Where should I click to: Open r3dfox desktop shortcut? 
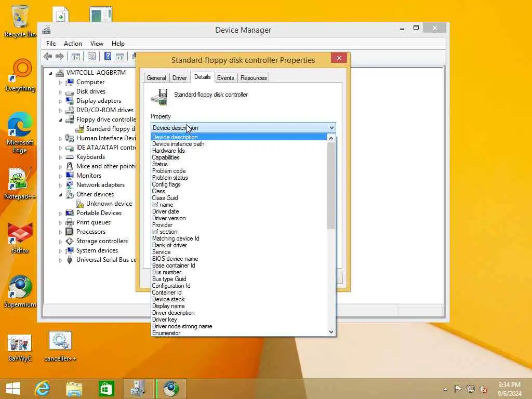[x=20, y=238]
